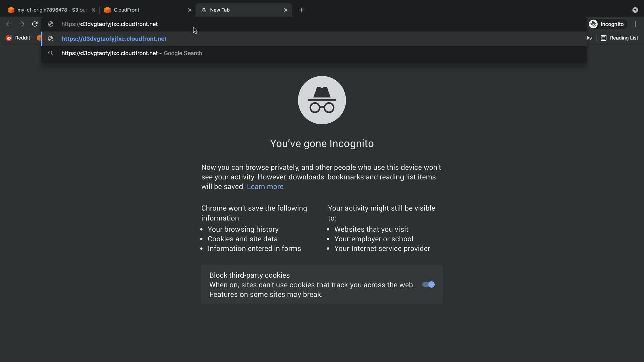Click the forward navigation arrow
The image size is (644, 362).
21,24
